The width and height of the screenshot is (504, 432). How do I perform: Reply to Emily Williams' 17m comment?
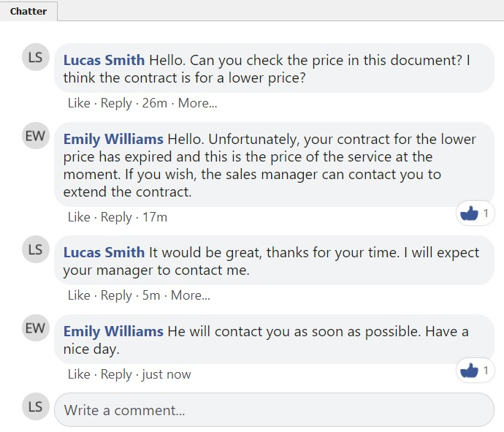(116, 217)
